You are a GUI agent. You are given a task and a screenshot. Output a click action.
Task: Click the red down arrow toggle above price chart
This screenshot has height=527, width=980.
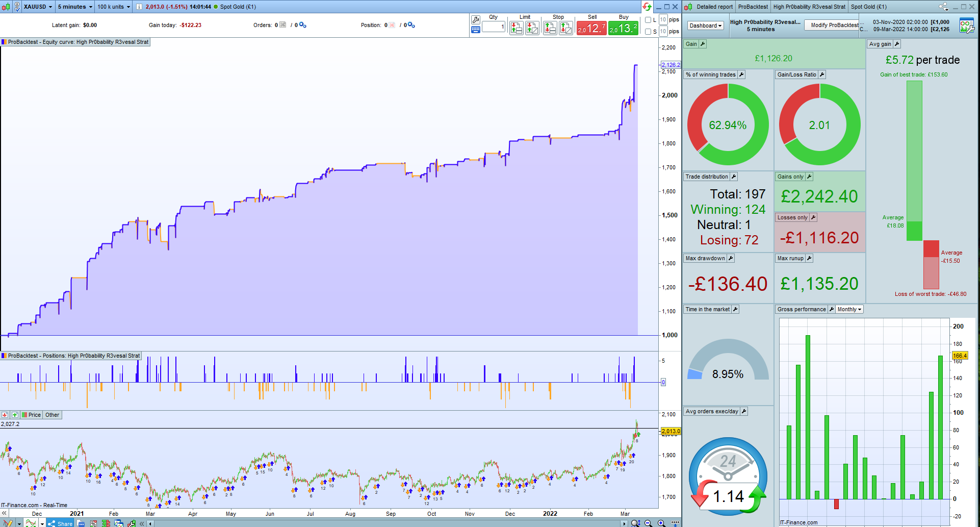[5, 415]
